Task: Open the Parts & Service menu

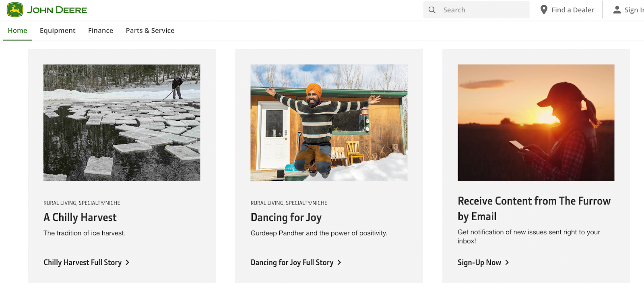Action: (150, 31)
